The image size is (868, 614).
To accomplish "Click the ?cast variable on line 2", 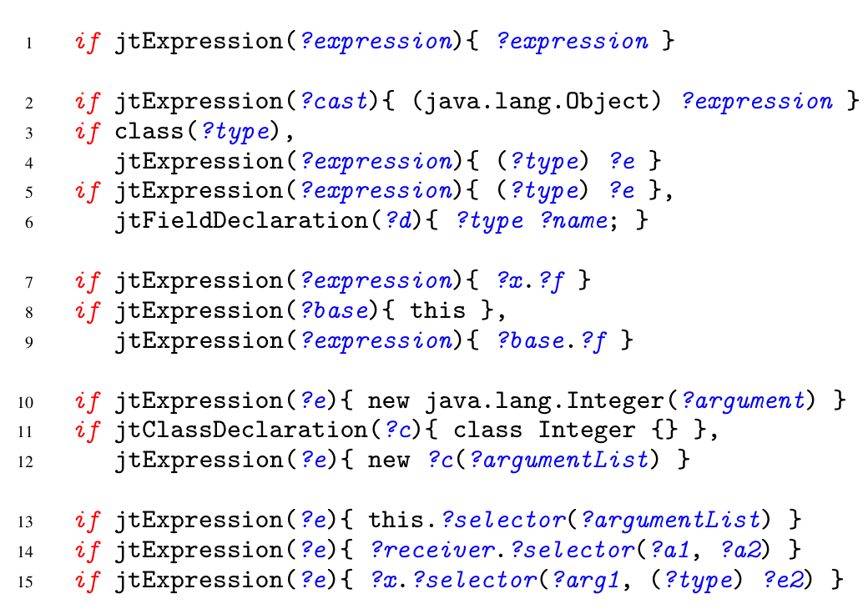I will [x=333, y=101].
